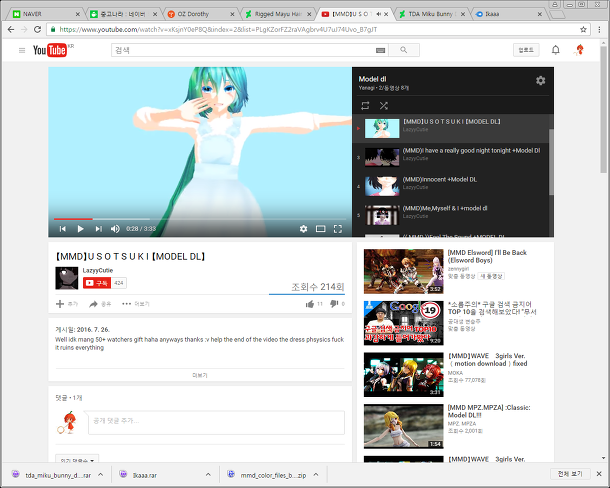610x488 pixels.
Task: Switch to the OZ Dorothy tab
Action: [x=201, y=14]
